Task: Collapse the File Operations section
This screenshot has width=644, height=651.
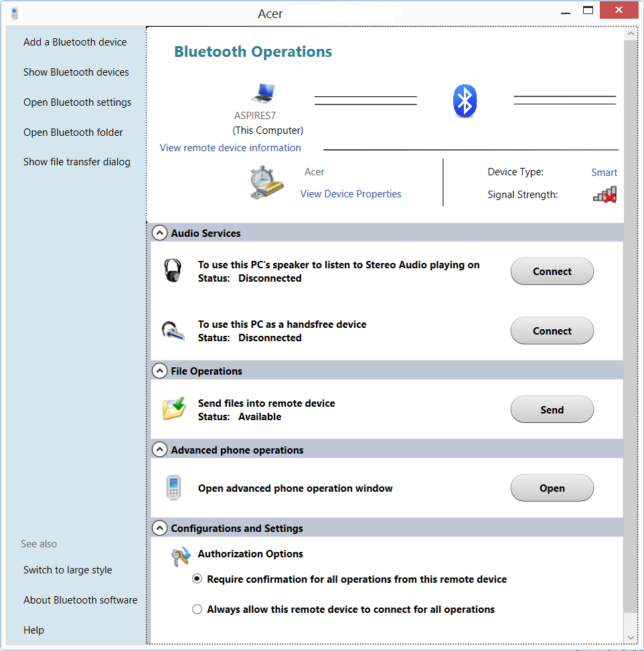Action: coord(159,371)
